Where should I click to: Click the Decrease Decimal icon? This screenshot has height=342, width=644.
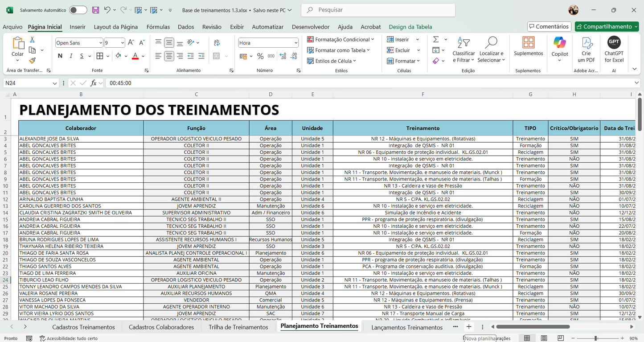pyautogui.click(x=294, y=56)
